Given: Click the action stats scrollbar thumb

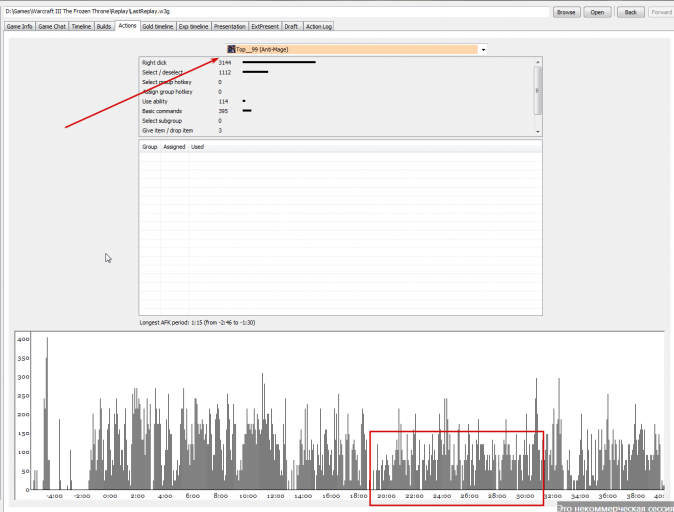Looking at the screenshot, I should pyautogui.click(x=538, y=91).
